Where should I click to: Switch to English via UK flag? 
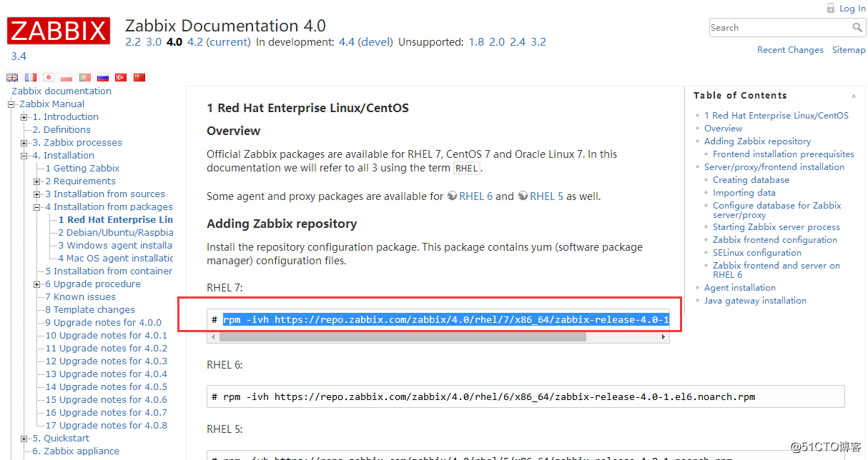click(12, 77)
